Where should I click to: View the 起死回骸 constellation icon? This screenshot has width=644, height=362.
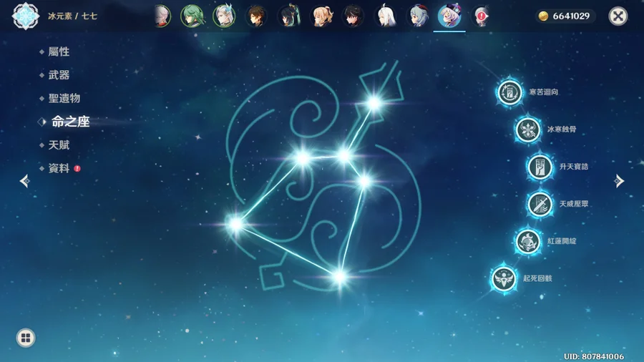(504, 279)
